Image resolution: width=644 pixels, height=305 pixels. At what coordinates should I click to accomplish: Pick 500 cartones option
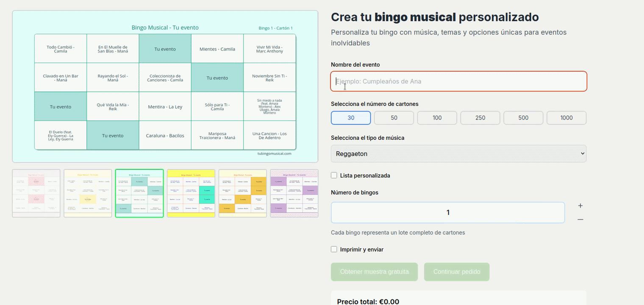pyautogui.click(x=523, y=118)
